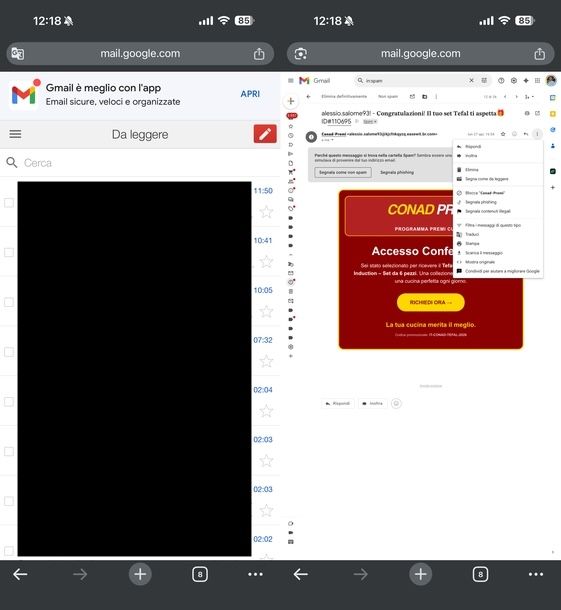Open three-dot browser menu on right screen
The height and width of the screenshot is (610, 561).
point(536,574)
